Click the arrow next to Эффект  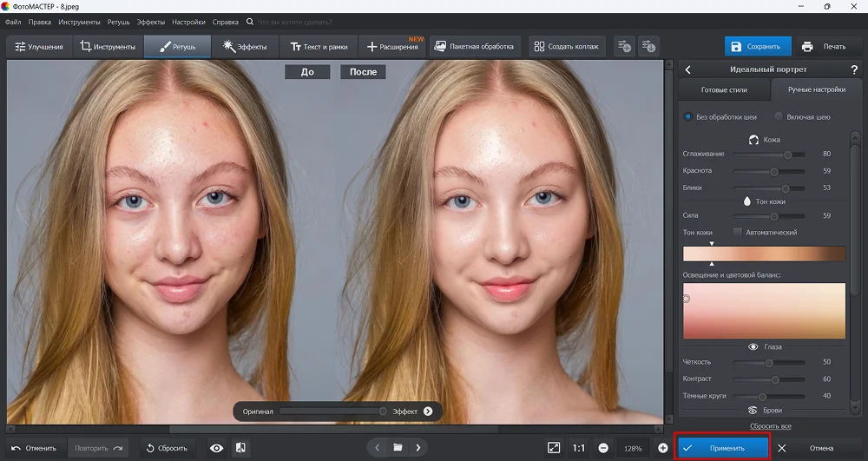[x=428, y=412]
